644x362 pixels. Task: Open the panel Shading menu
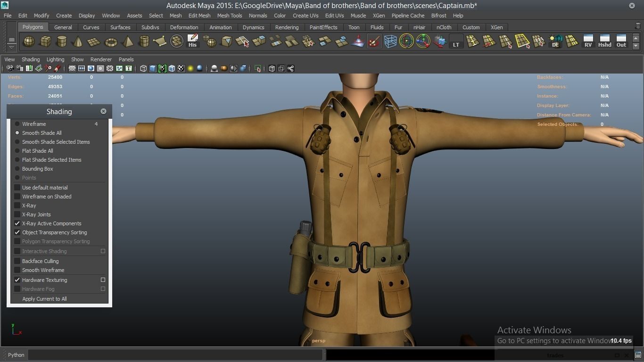pyautogui.click(x=31, y=59)
